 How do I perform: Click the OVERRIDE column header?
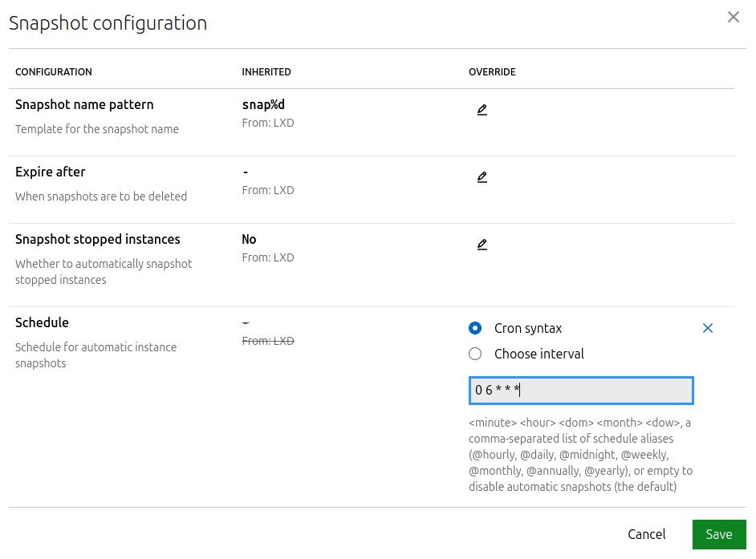[x=492, y=72]
